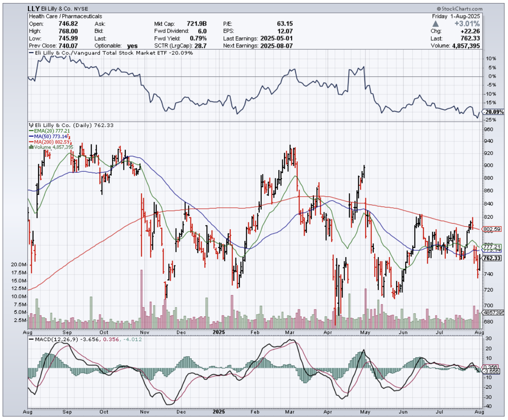Click the Mar label on MACD time axis

pos(290,412)
